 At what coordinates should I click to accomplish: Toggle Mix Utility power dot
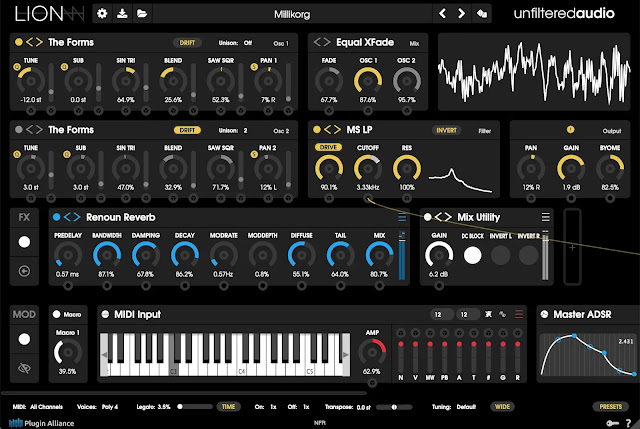pyautogui.click(x=427, y=217)
